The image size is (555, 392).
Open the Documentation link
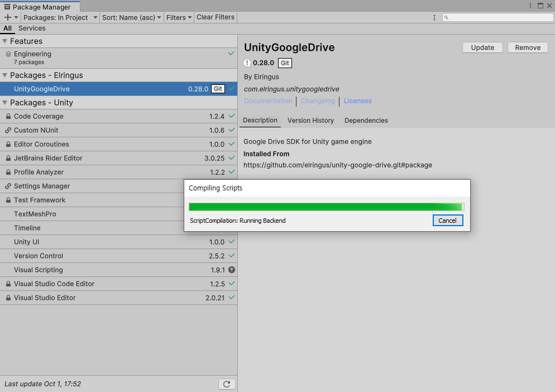(x=268, y=101)
